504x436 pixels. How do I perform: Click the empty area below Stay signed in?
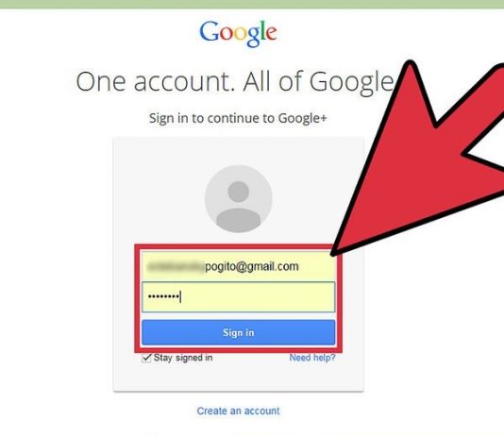(238, 377)
